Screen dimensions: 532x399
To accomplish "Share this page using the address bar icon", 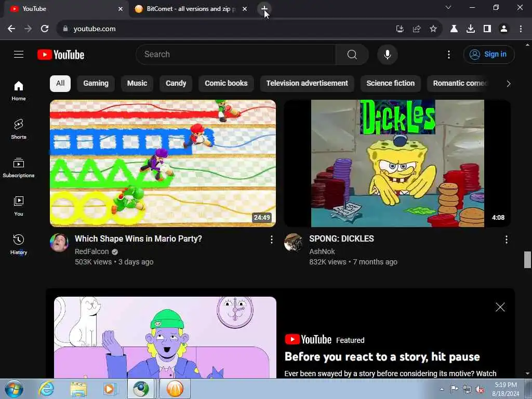I will pyautogui.click(x=417, y=29).
